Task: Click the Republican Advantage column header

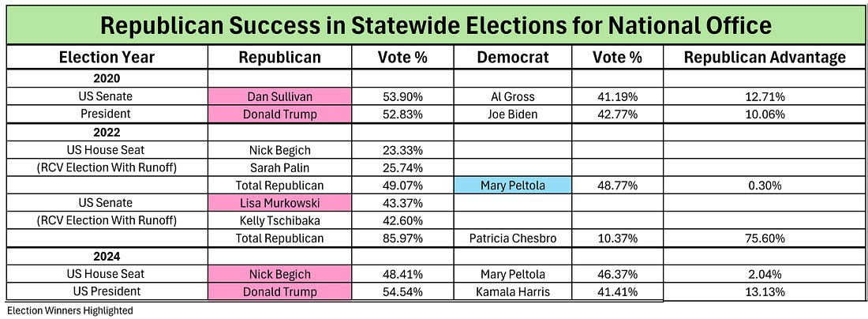Action: (x=764, y=58)
